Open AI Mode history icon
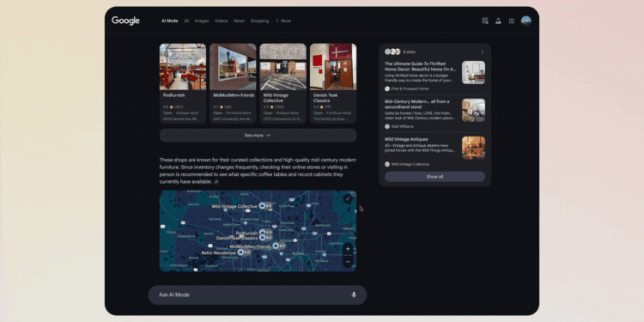The height and width of the screenshot is (322, 644). pyautogui.click(x=485, y=21)
